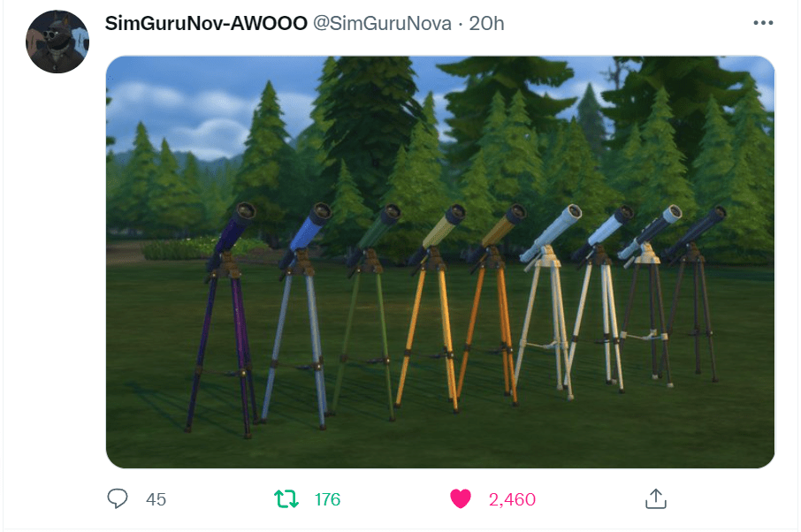This screenshot has height=532, width=801.
Task: Click the reply speech bubble icon
Action: (118, 498)
